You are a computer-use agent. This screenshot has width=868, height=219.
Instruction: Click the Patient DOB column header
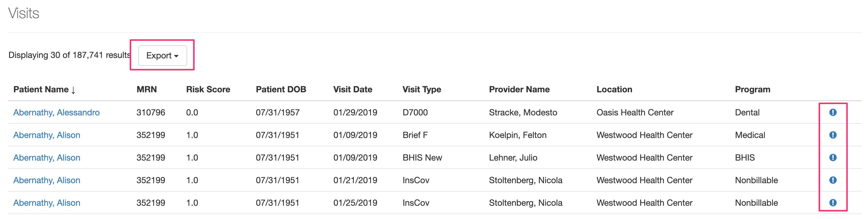click(x=281, y=89)
